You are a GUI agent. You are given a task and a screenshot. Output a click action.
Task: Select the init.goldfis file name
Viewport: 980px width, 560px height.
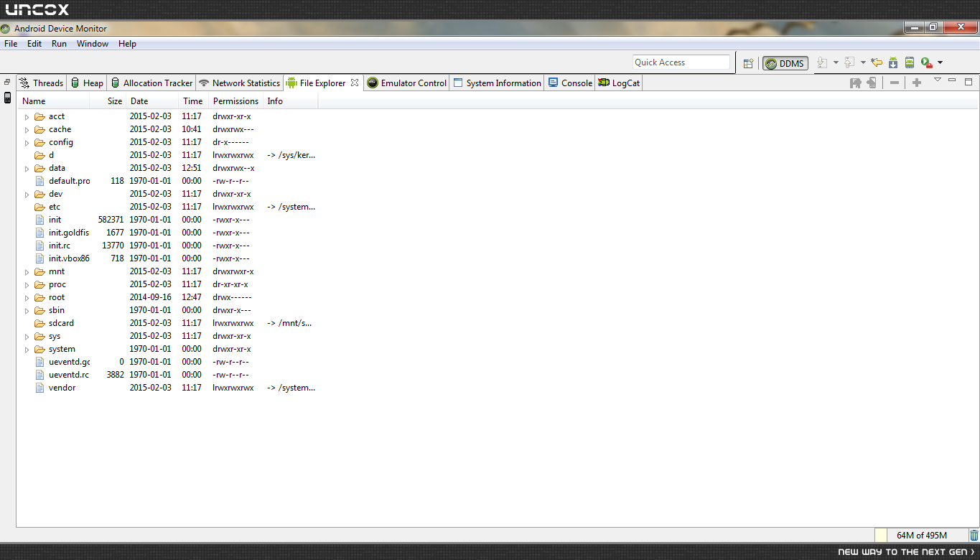[x=69, y=233]
